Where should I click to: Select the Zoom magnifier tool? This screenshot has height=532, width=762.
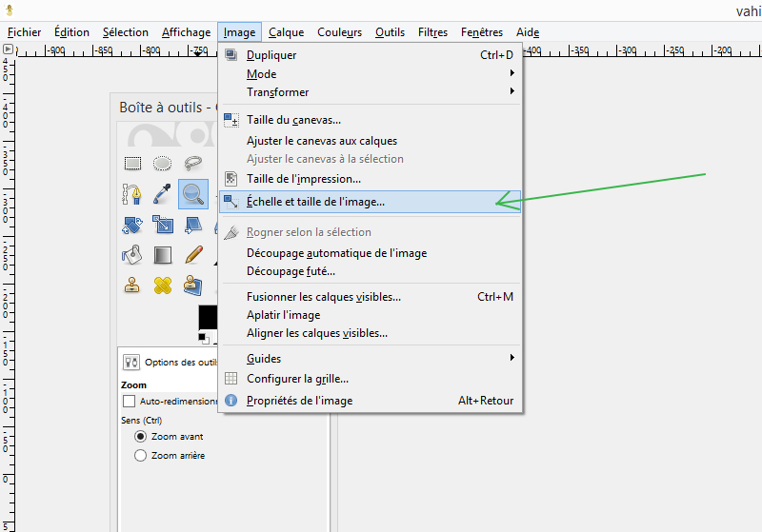[193, 194]
